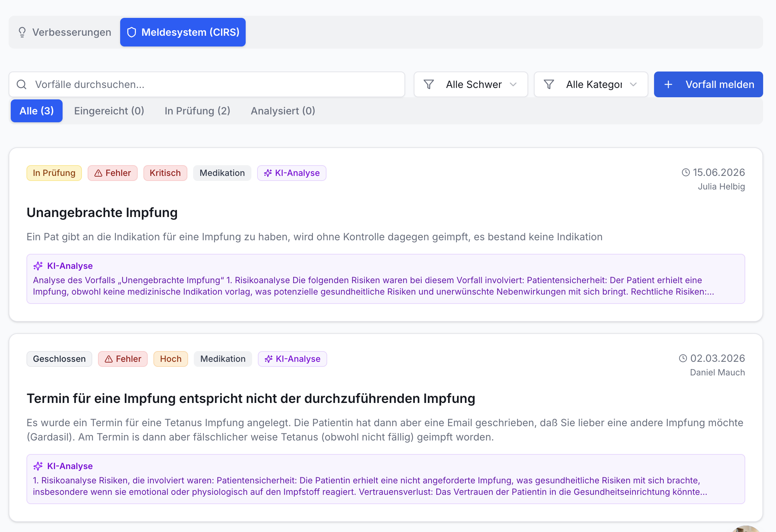The width and height of the screenshot is (776, 532).
Task: Click the analysis text starting with Analyse des Vorfalls
Action: point(373,286)
